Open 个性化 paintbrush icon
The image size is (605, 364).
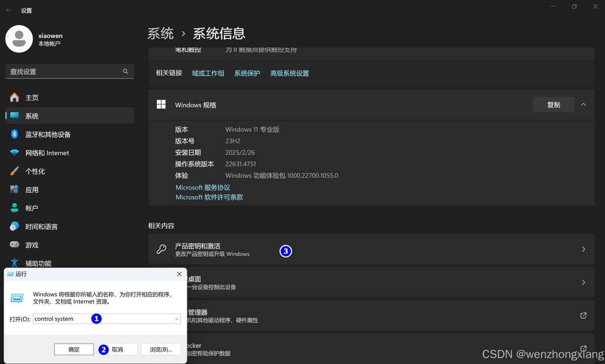[x=15, y=171]
